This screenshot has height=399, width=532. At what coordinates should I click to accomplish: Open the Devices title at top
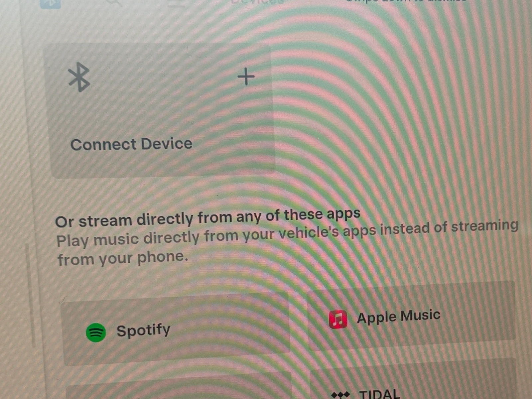[258, 2]
